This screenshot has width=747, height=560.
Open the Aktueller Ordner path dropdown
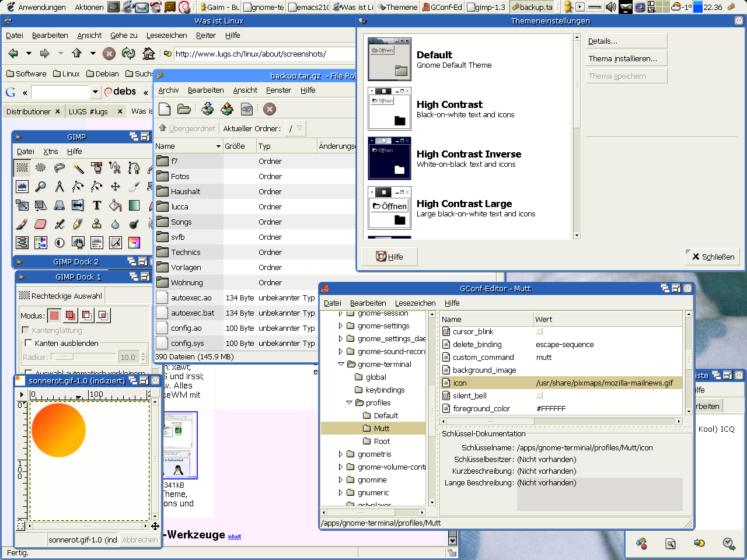(295, 128)
